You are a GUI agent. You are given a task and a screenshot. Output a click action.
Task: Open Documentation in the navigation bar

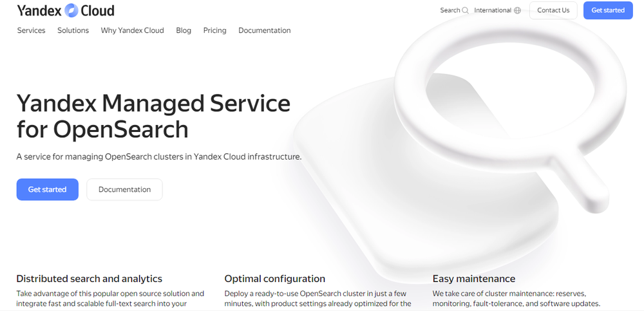click(265, 30)
